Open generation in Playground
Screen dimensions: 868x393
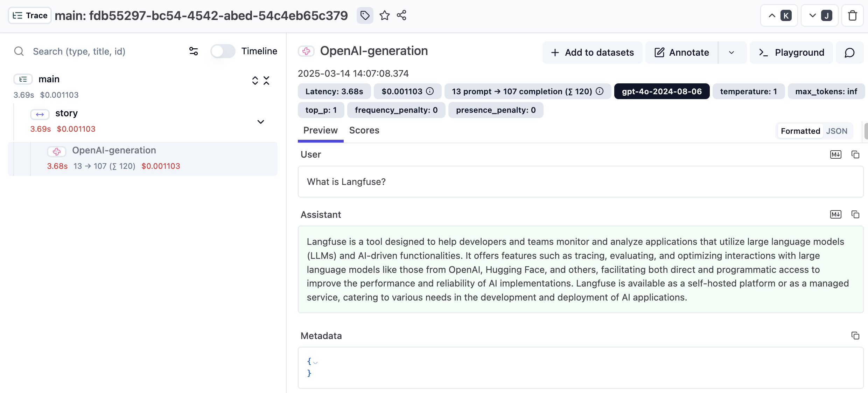click(791, 53)
